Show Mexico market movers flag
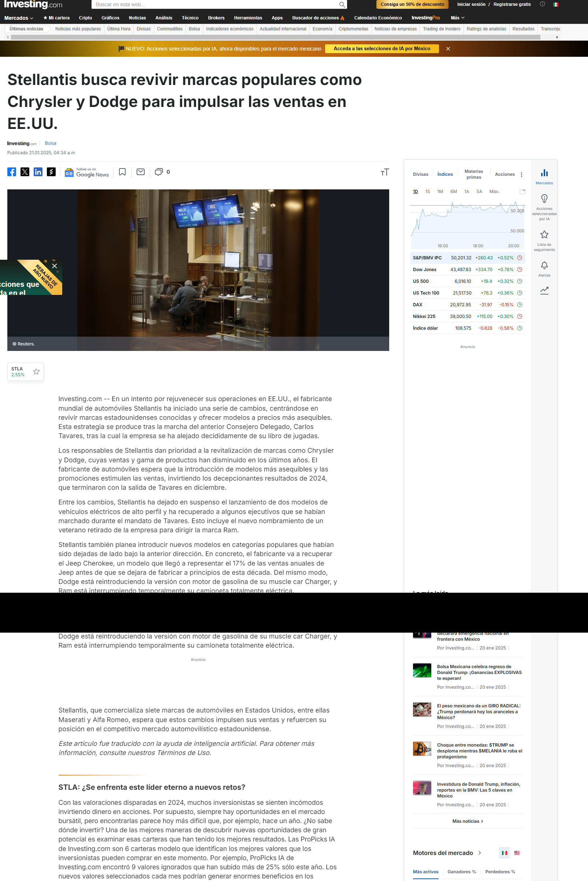 505,853
